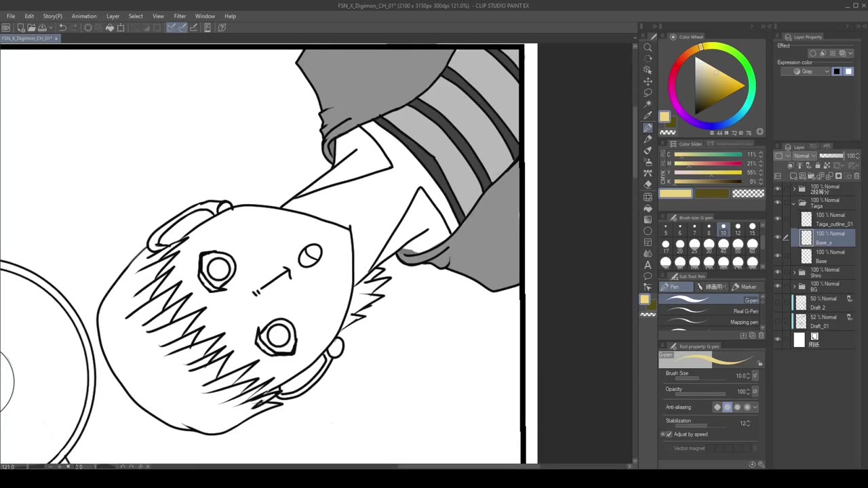Image resolution: width=868 pixels, height=488 pixels.
Task: Select the Eraser tool
Action: [x=648, y=184]
